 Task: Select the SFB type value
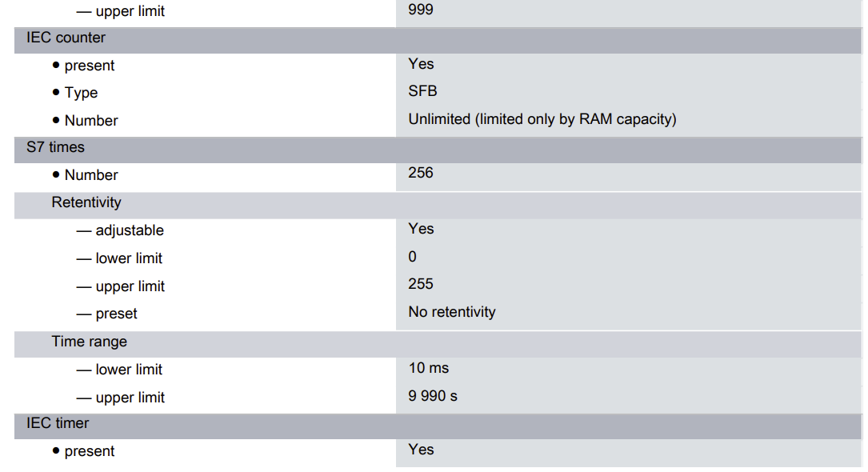pyautogui.click(x=422, y=91)
